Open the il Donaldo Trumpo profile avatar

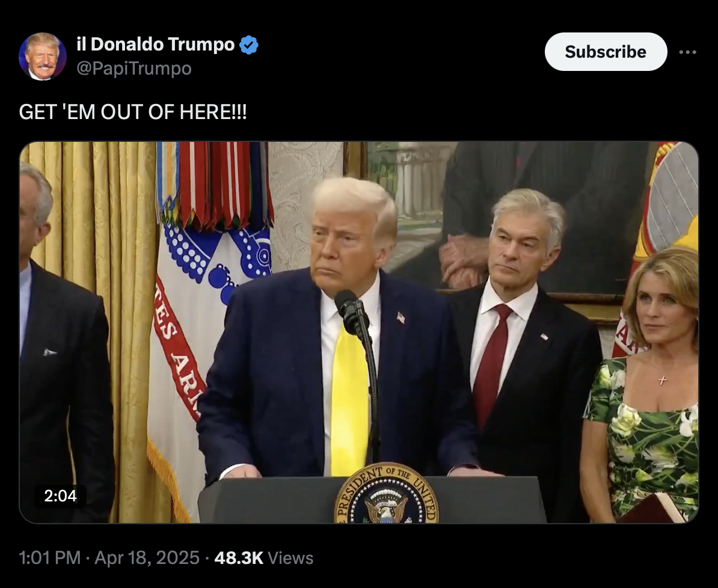(43, 57)
